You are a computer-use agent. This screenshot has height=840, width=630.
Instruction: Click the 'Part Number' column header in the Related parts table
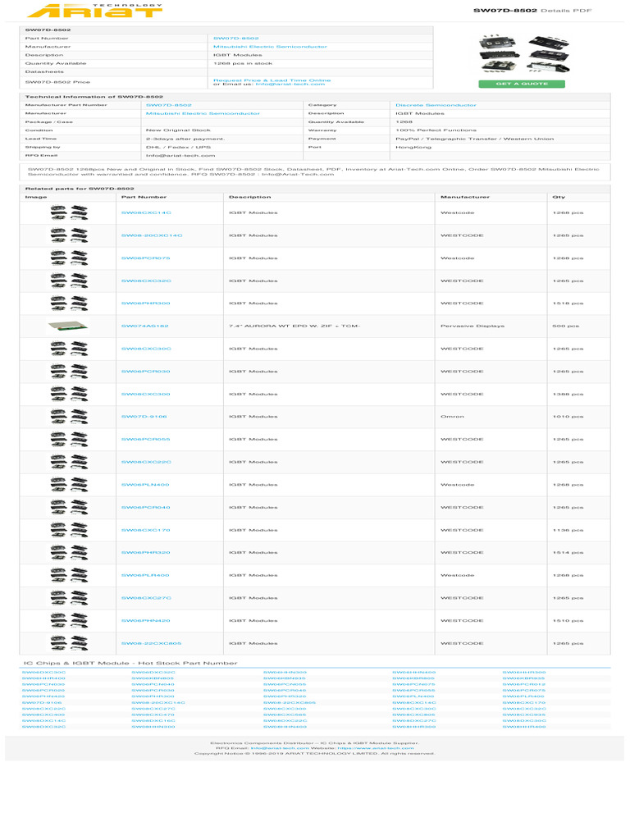(x=144, y=197)
